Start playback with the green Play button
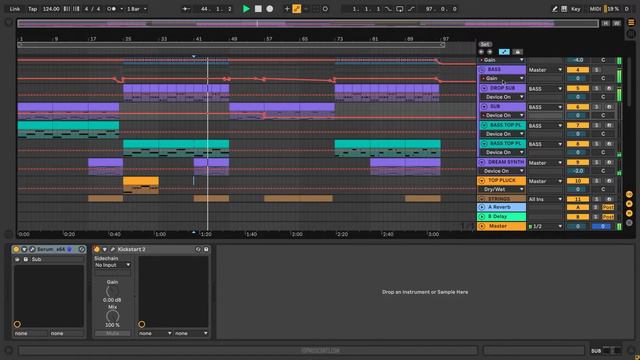The height and width of the screenshot is (360, 640). [x=246, y=9]
